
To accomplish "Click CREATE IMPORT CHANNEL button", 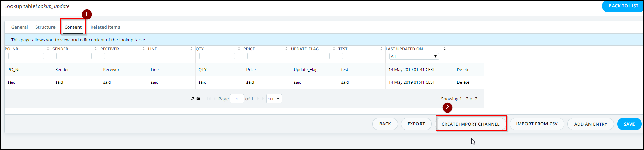I will pyautogui.click(x=471, y=124).
